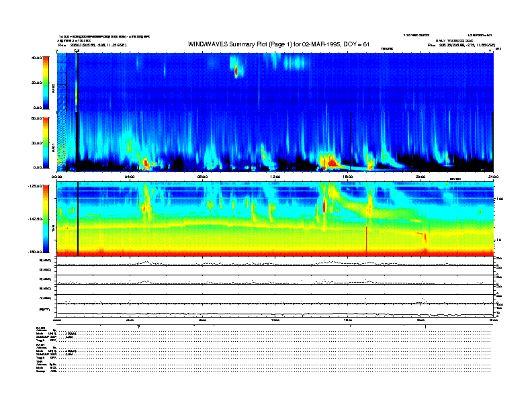Image resolution: width=532 pixels, height=411 pixels.
Task: Click the 10 frequency label beside TNR panel
Action: coord(498,240)
